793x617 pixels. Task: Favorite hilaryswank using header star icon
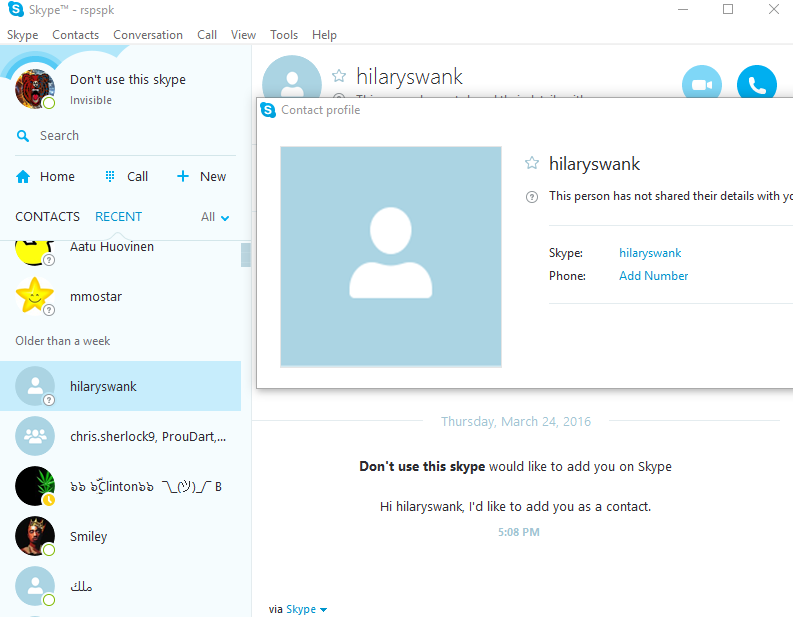(x=339, y=76)
